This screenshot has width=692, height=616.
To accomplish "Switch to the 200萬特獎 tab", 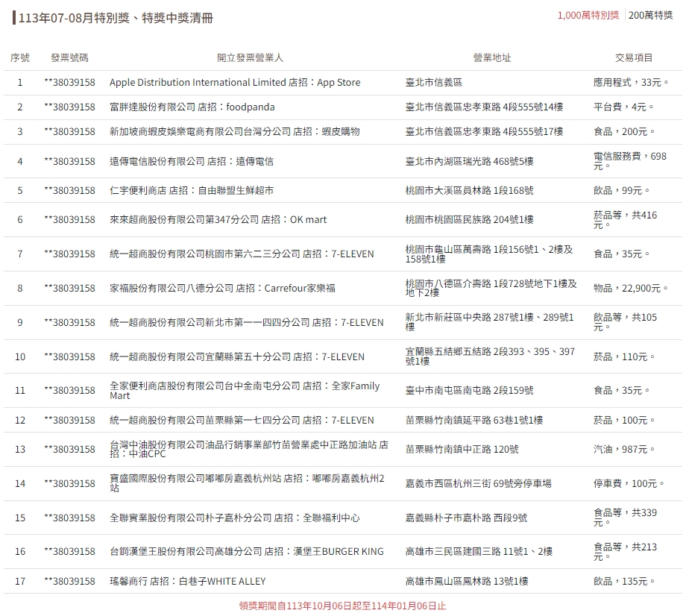I will [650, 16].
